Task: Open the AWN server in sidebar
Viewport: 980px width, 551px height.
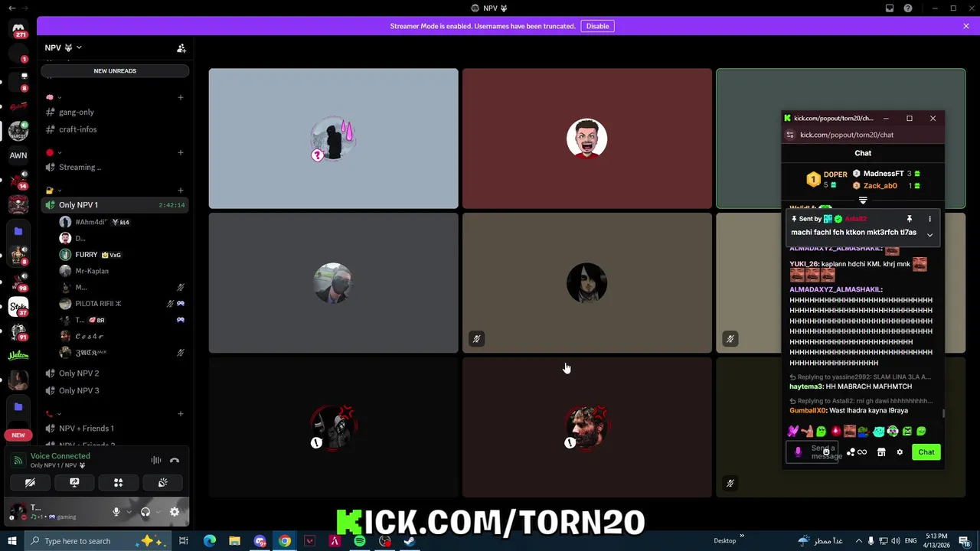Action: pos(18,155)
